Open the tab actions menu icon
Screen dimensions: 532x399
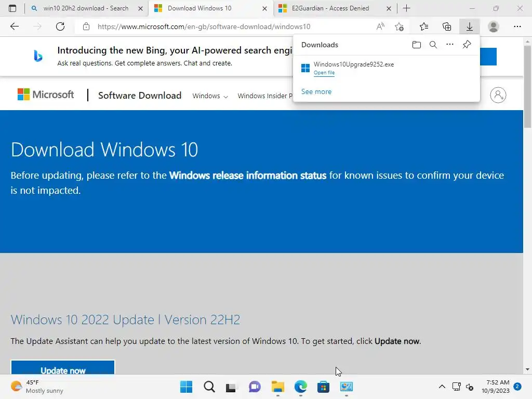pos(12,8)
